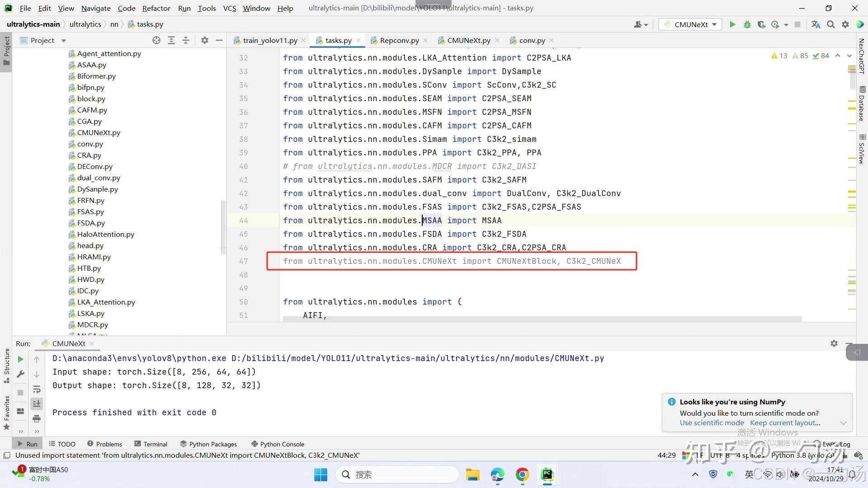
Task: Expand the Project view dropdown arrow
Action: point(64,41)
